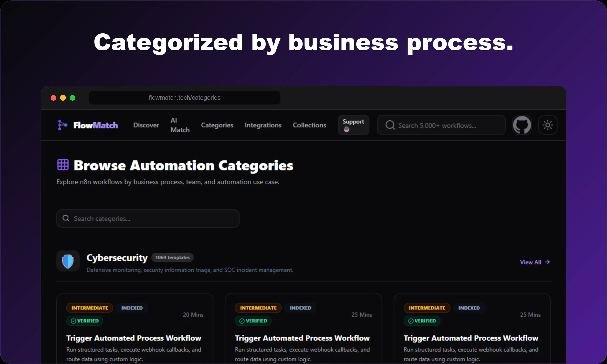
Task: Click the FlowMatch logo
Action: 88,125
